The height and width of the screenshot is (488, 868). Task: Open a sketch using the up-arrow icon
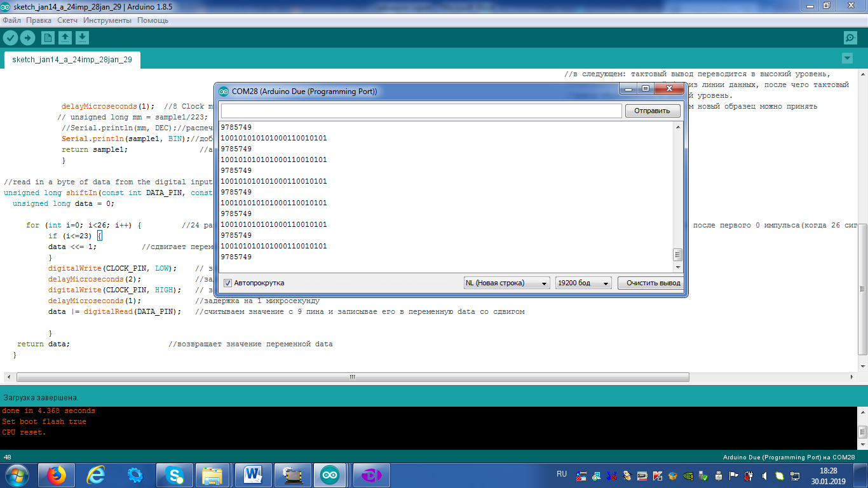(65, 38)
